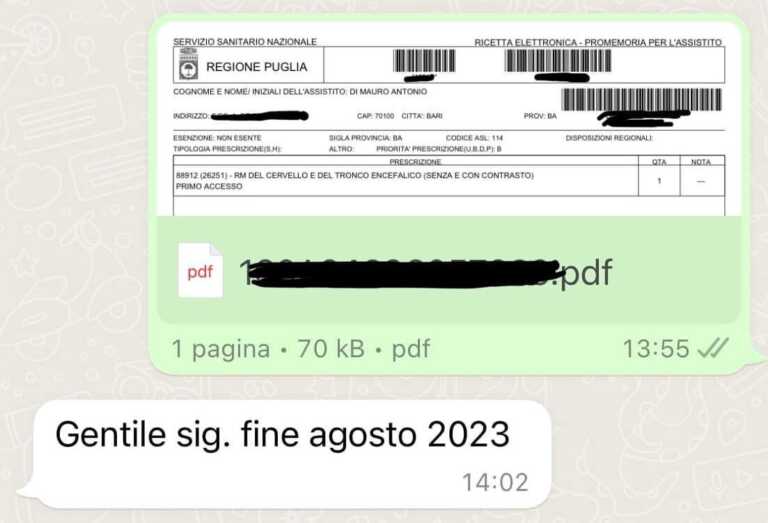
Task: Click the Regione Puglia emblem in preview
Action: [x=188, y=65]
